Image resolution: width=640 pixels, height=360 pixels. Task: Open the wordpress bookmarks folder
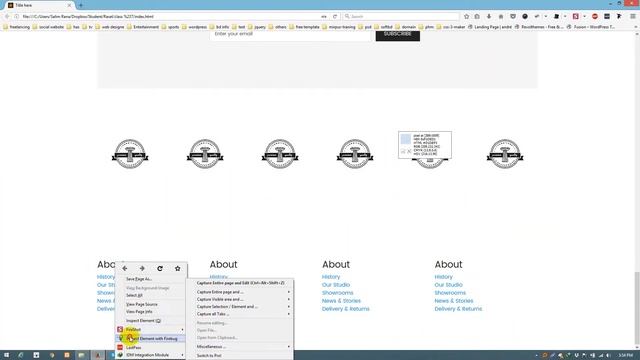(194, 27)
